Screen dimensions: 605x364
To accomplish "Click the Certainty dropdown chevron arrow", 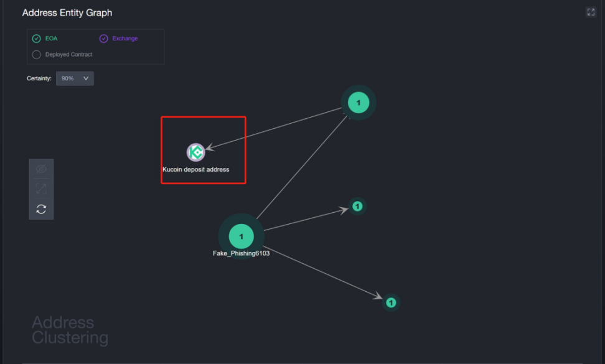I will click(x=86, y=78).
